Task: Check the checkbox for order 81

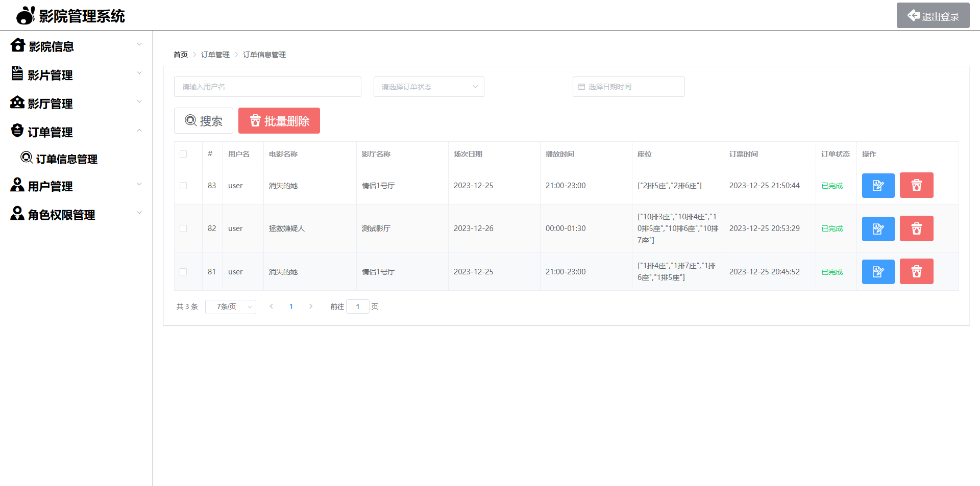Action: pyautogui.click(x=184, y=271)
